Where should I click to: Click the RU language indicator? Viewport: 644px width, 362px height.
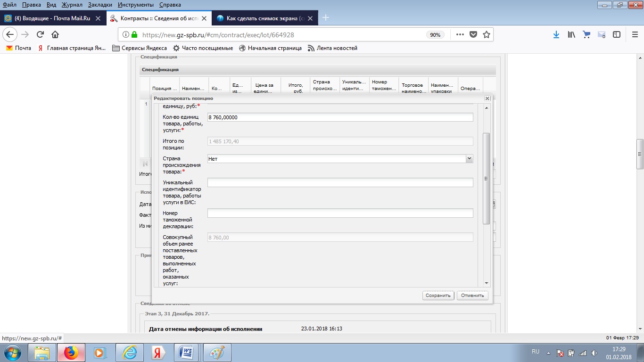coord(535,352)
